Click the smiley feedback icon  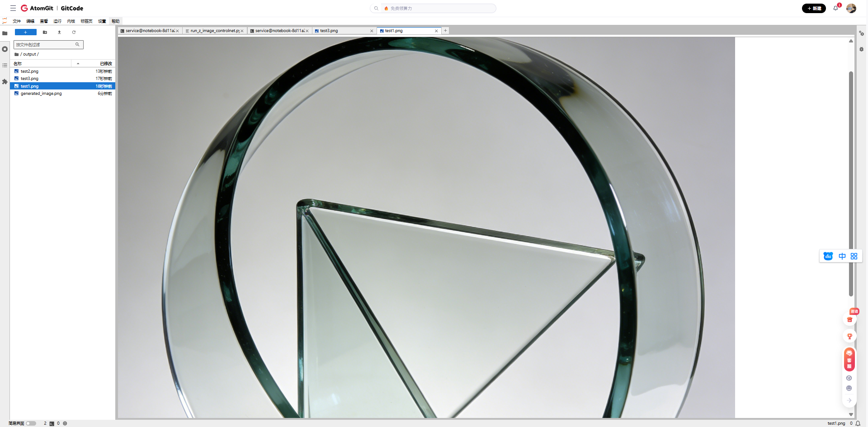(x=849, y=388)
